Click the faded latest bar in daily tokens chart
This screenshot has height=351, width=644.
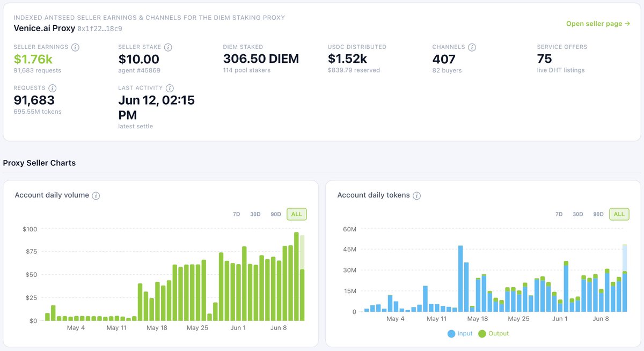[x=625, y=258]
